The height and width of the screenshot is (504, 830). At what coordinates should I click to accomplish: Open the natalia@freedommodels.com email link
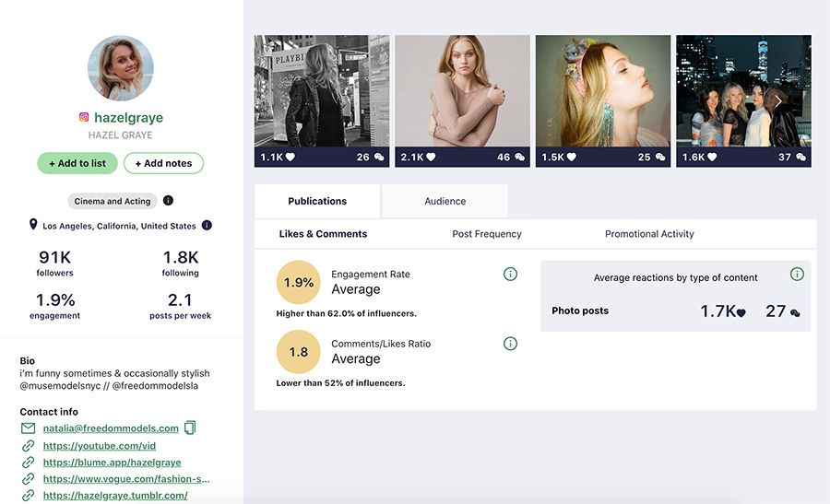(x=111, y=428)
